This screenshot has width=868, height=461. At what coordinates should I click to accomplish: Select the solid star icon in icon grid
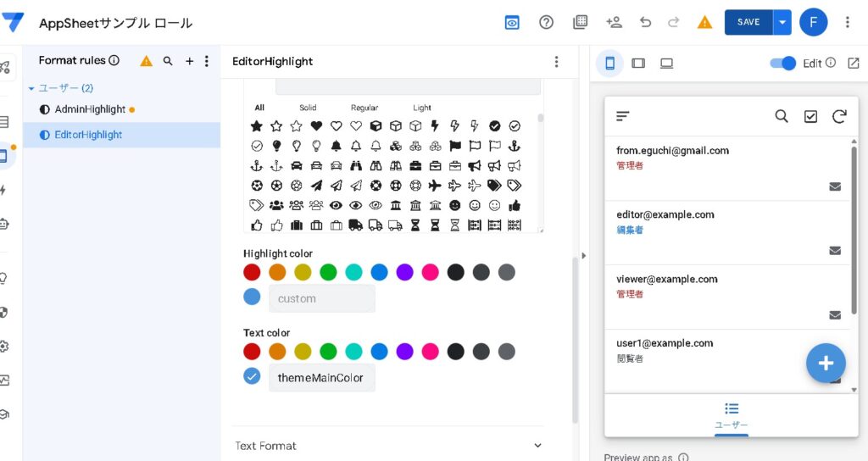coord(256,126)
